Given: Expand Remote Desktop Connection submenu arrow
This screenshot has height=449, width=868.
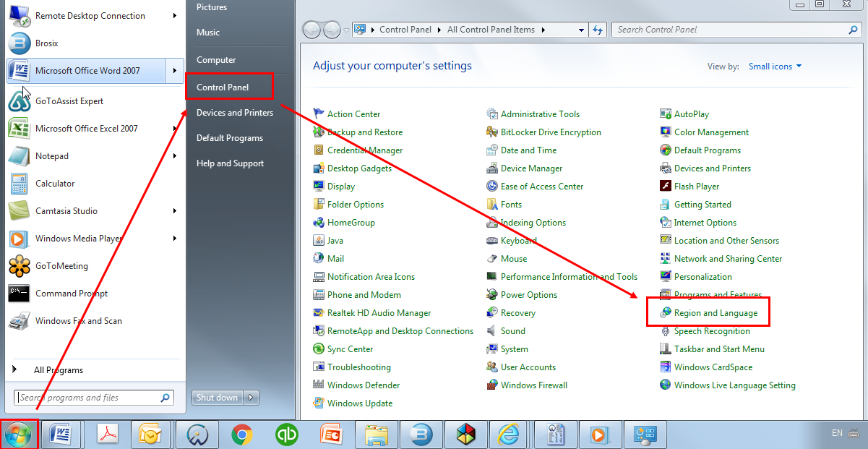Looking at the screenshot, I should 175,16.
